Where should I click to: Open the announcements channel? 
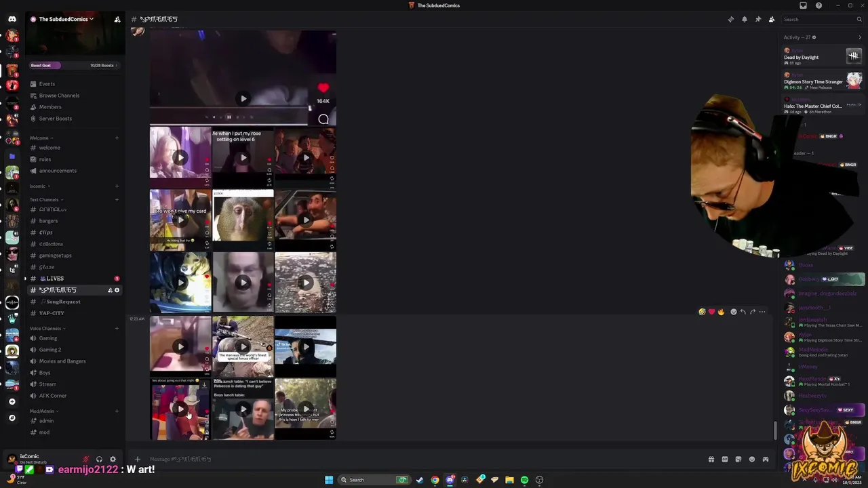click(x=75, y=171)
